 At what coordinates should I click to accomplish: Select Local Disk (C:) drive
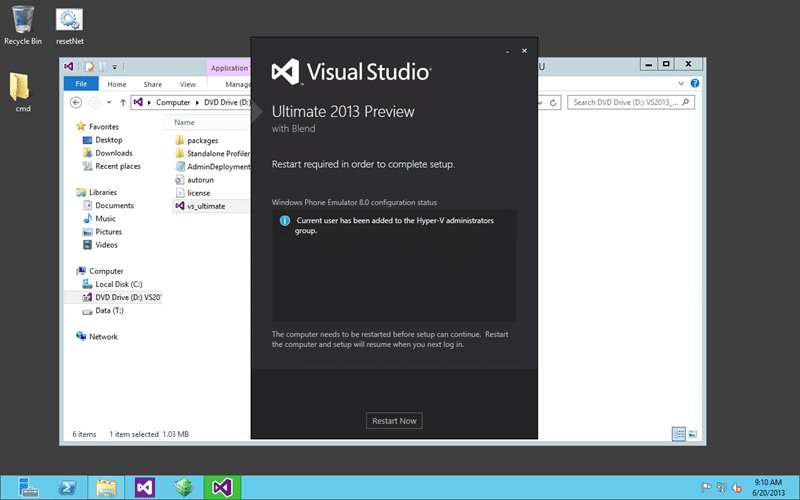tap(118, 284)
